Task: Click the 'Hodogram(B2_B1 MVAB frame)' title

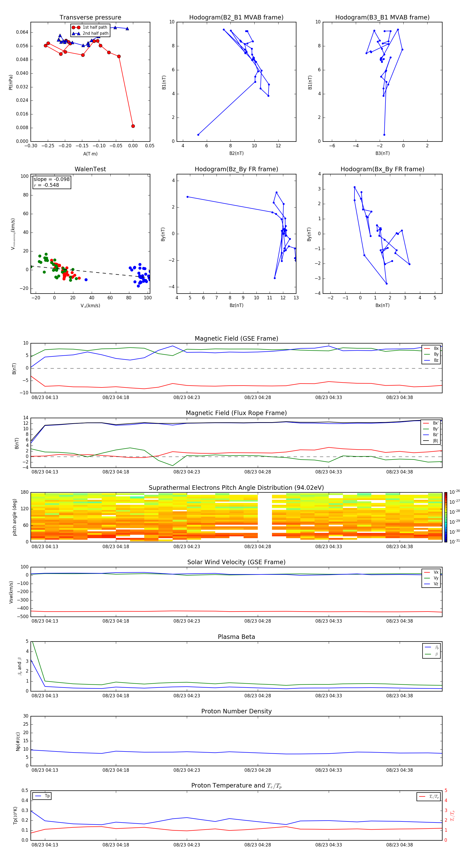Action: point(236,18)
